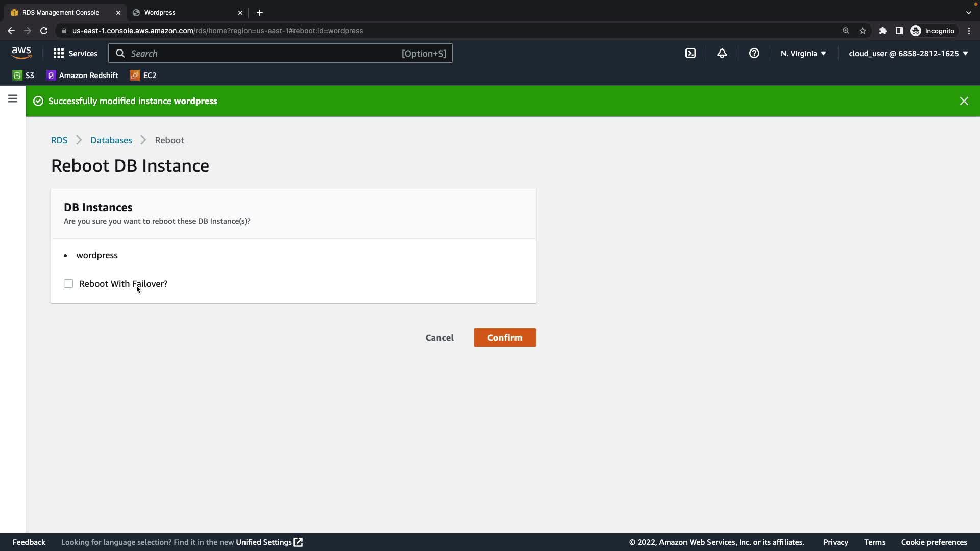The height and width of the screenshot is (551, 980).
Task: Go to Databases breadcrumb link
Action: point(111,140)
